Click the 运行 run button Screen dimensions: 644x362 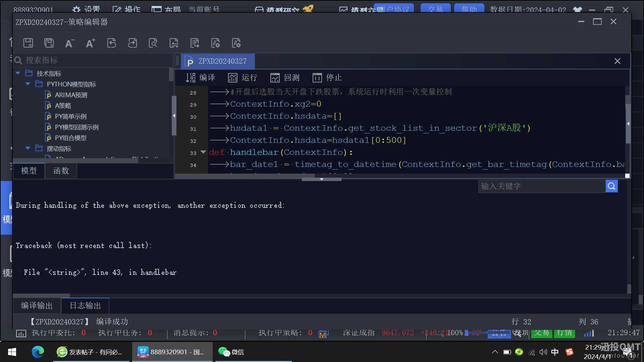click(243, 78)
